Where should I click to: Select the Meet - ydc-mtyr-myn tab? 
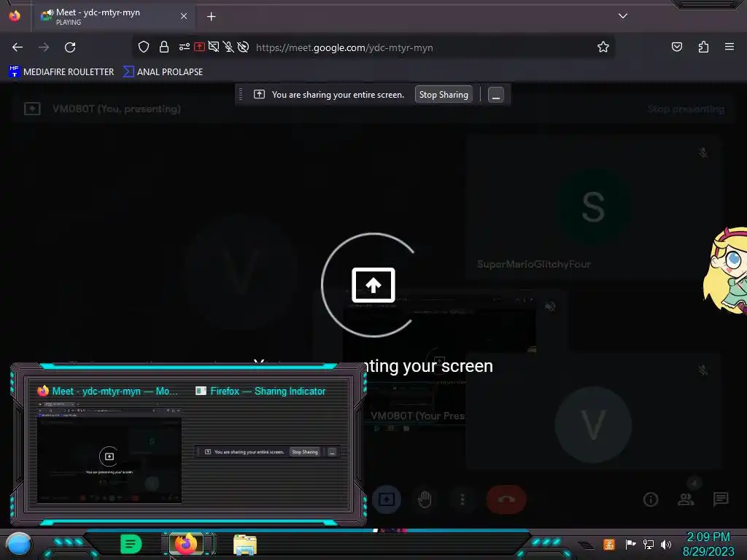[x=112, y=16]
